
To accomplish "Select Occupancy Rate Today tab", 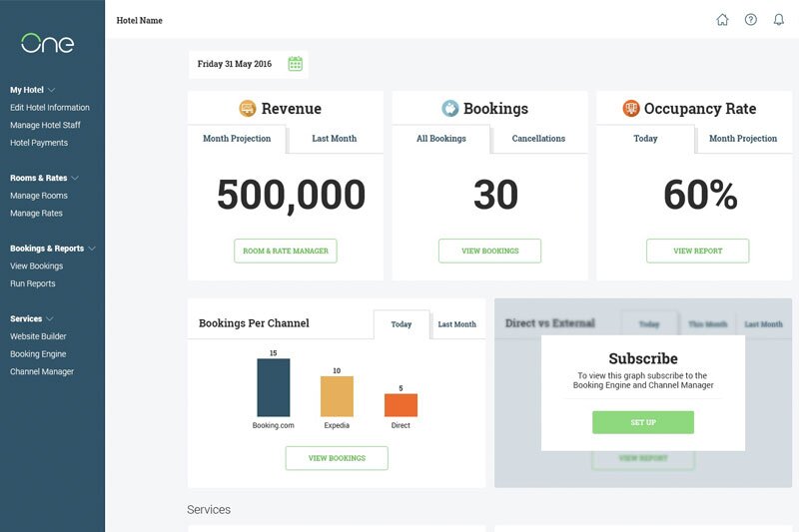I will [x=645, y=139].
